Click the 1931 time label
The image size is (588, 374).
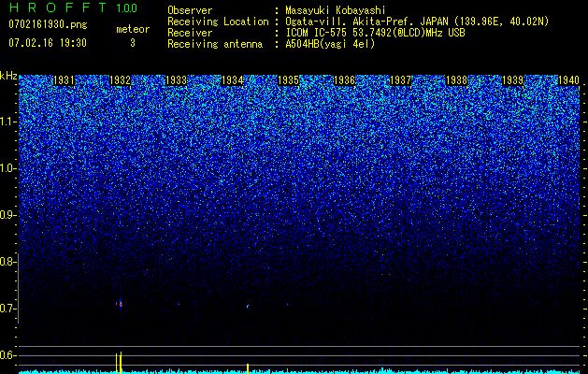coord(65,80)
